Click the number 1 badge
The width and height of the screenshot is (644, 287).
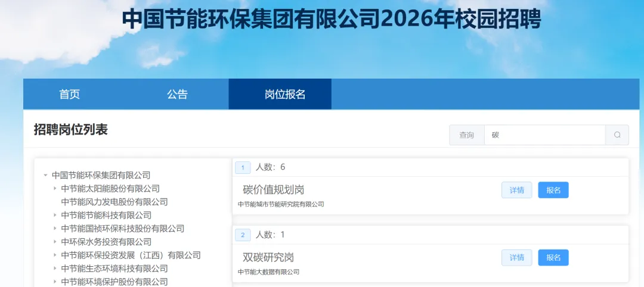tap(243, 167)
